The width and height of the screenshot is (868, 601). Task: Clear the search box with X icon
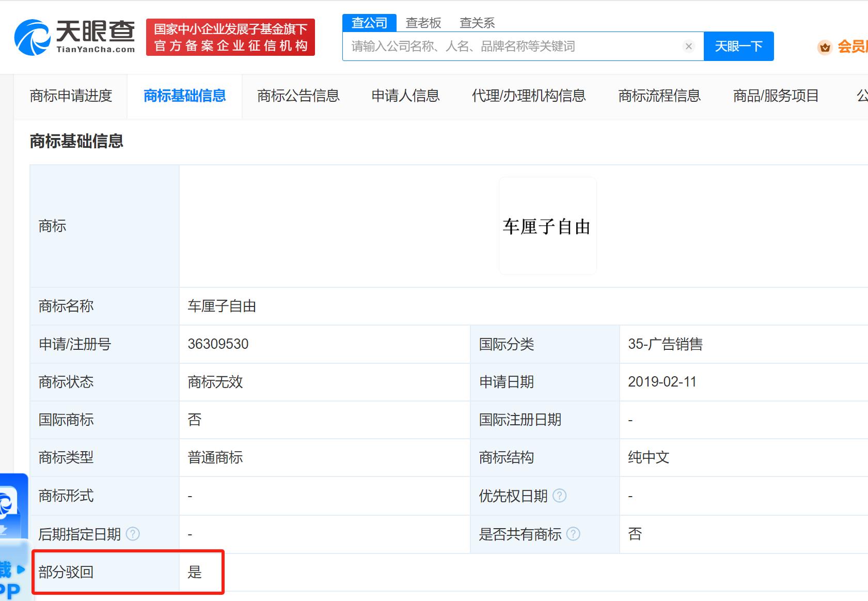click(x=688, y=47)
